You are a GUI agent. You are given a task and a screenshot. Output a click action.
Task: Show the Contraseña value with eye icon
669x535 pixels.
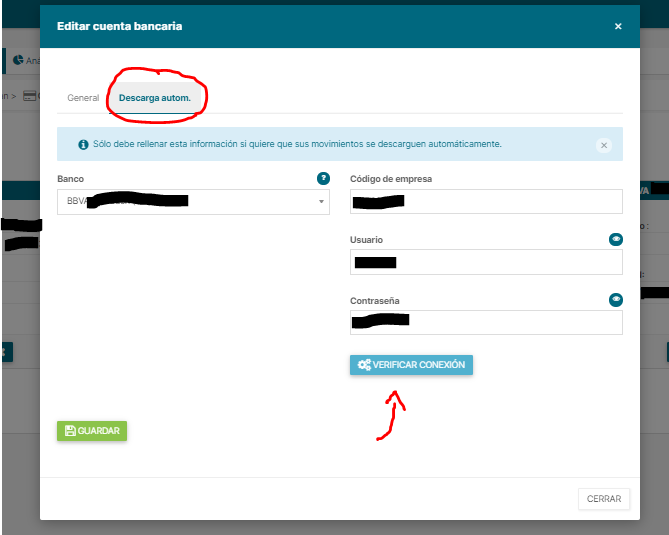point(616,299)
